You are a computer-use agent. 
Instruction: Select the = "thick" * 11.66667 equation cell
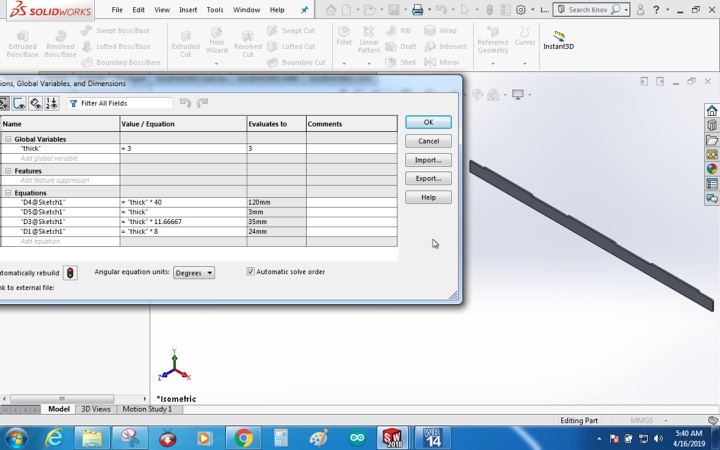[183, 222]
